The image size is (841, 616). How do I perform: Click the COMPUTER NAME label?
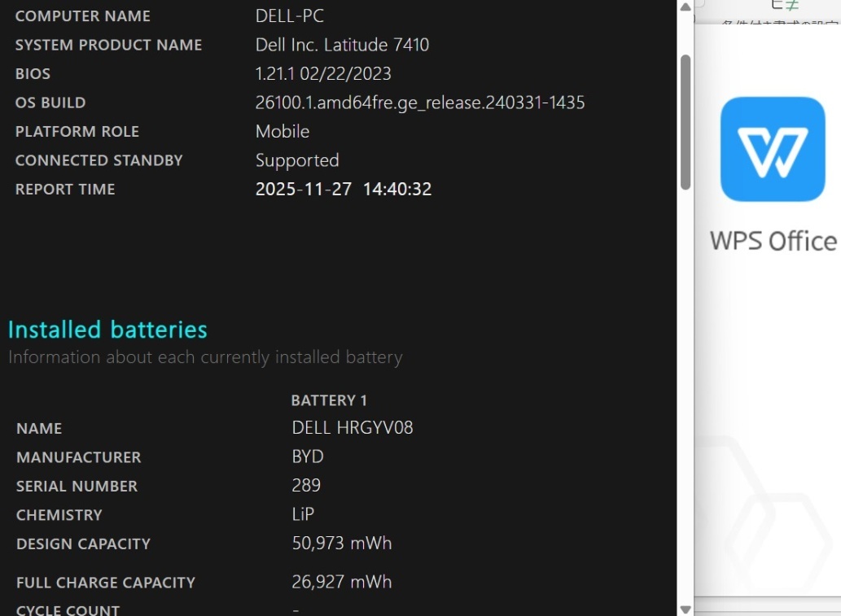tap(83, 16)
